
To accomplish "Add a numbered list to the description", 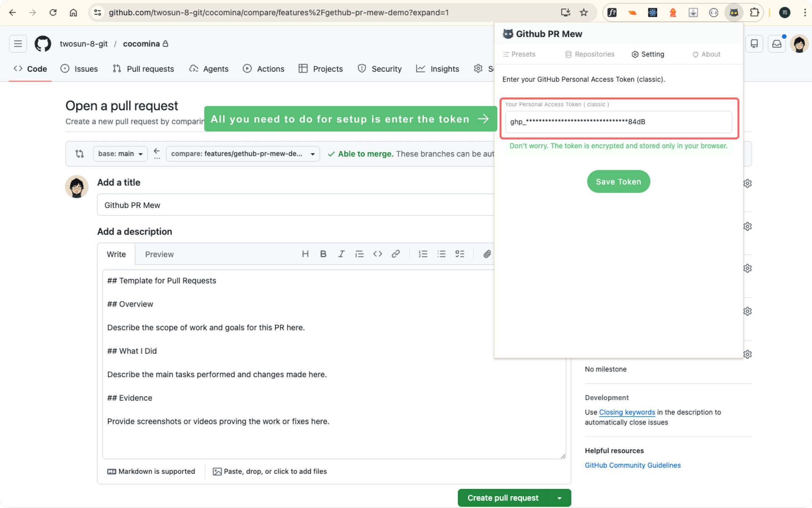I will (423, 254).
